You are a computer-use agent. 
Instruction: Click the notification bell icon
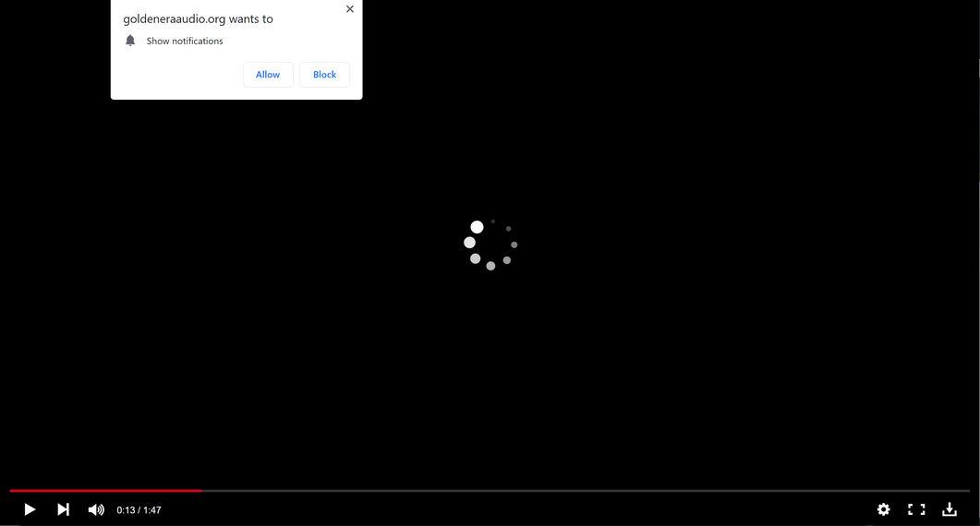(130, 41)
